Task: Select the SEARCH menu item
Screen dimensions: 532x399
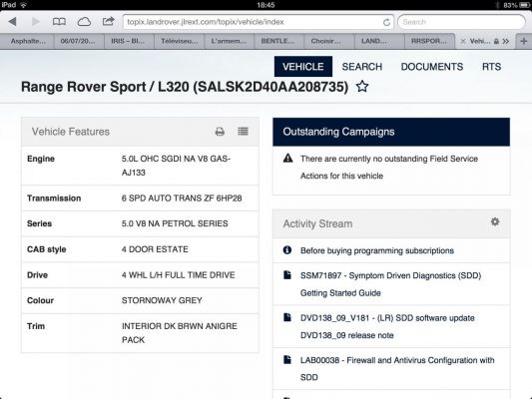Action: coord(362,67)
